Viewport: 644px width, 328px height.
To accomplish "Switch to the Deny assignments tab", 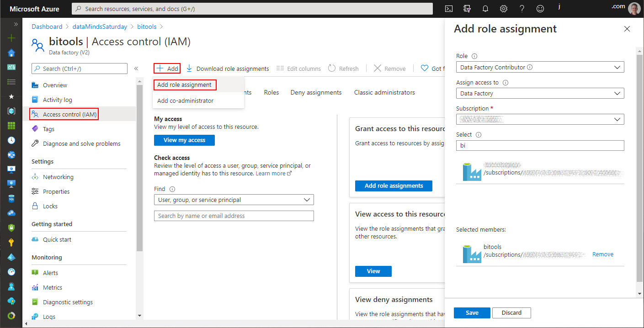I will coord(316,92).
